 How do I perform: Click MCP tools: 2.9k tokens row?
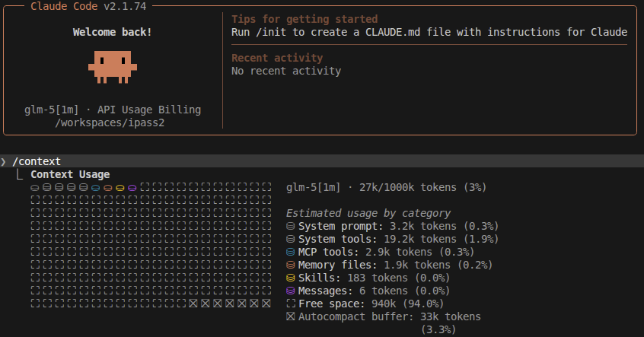[381, 252]
